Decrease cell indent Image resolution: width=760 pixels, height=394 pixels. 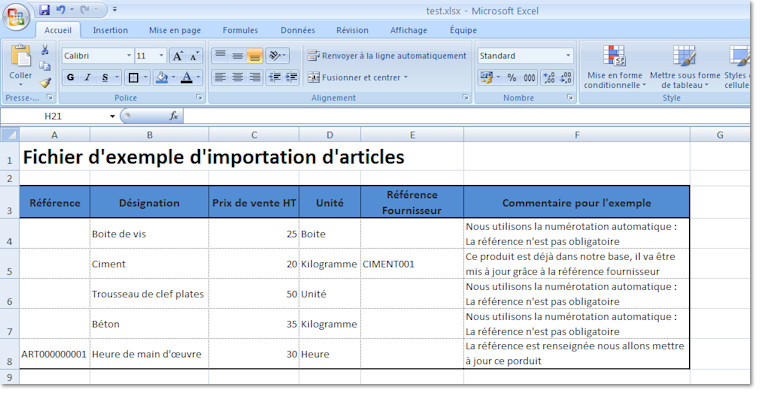[275, 77]
